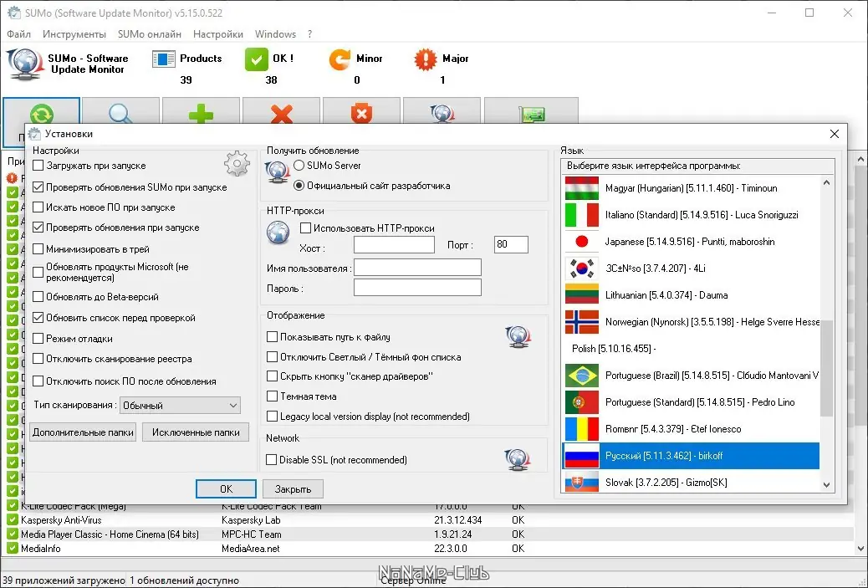Open the SUMo онлайн menu
Screen dimensions: 868x588
(x=149, y=34)
